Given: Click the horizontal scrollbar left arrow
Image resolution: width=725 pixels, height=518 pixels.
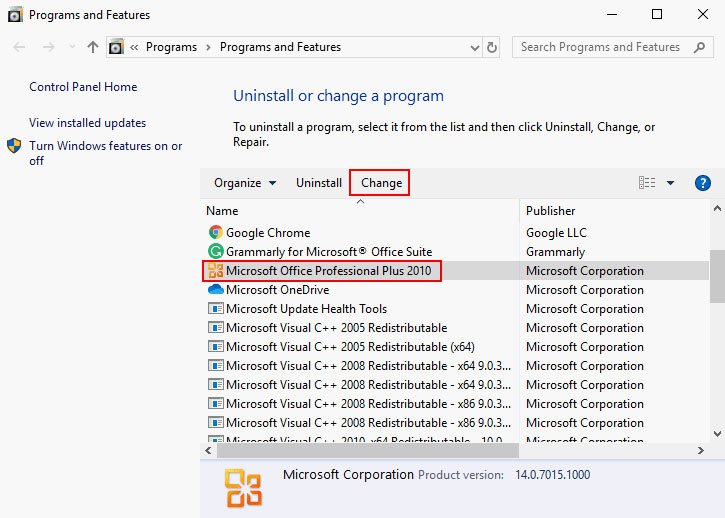Looking at the screenshot, I should click(x=209, y=450).
